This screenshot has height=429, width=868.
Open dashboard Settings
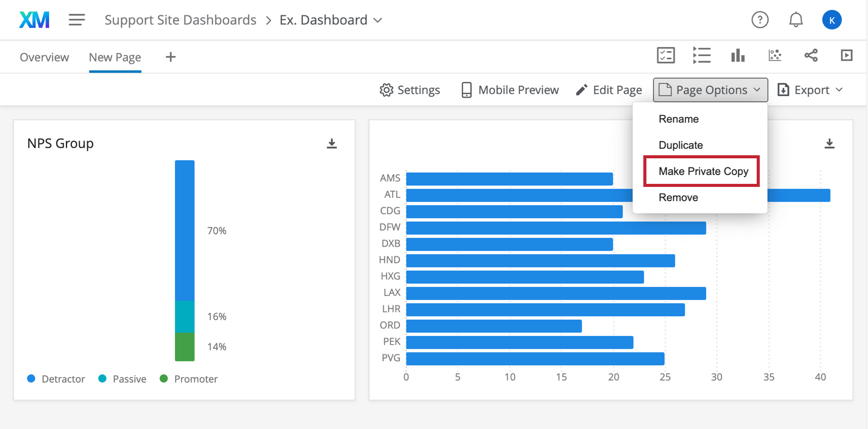[x=409, y=90]
